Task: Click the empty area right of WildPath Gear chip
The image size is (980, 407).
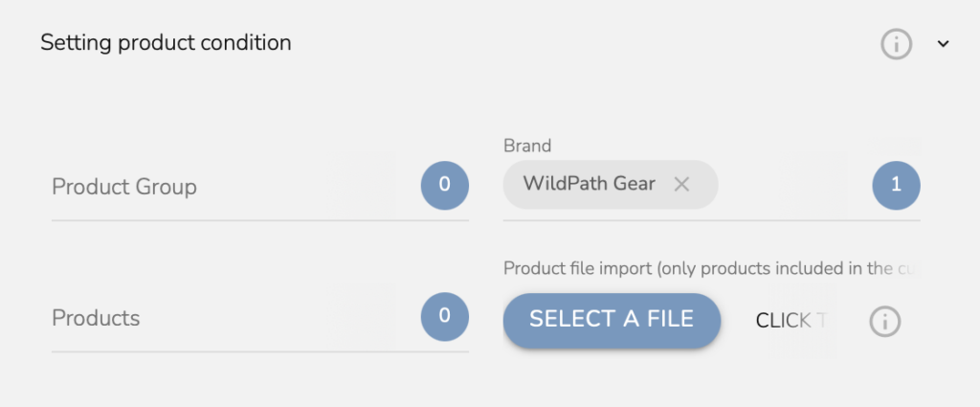Action: coord(792,185)
